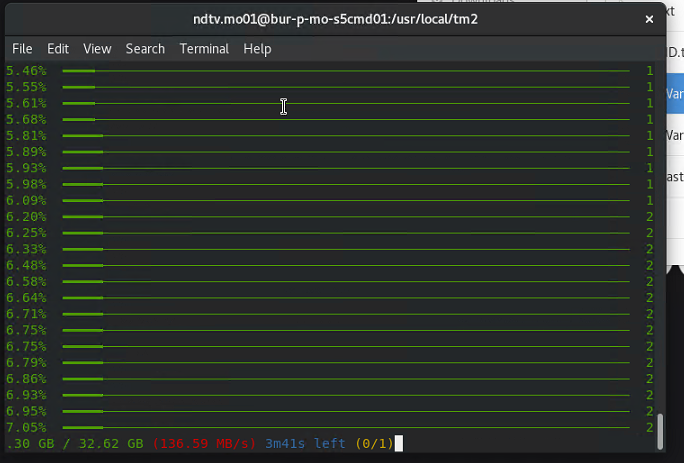Click the 5.81% progress value
This screenshot has width=684, height=463.
[26, 136]
